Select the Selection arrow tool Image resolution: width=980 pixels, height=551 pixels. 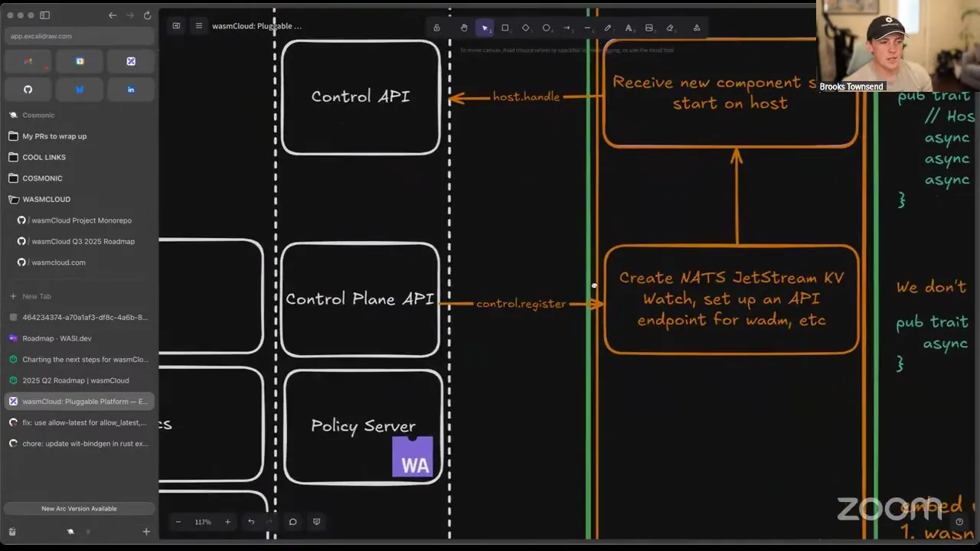[x=485, y=28]
